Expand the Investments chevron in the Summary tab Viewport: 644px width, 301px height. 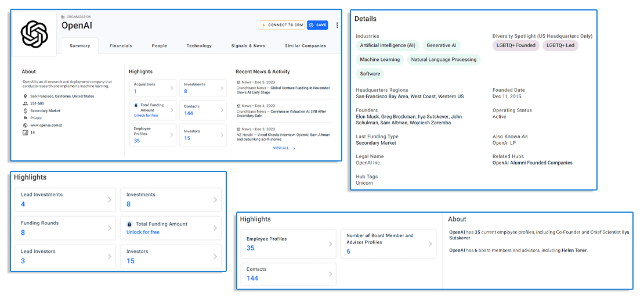222,88
